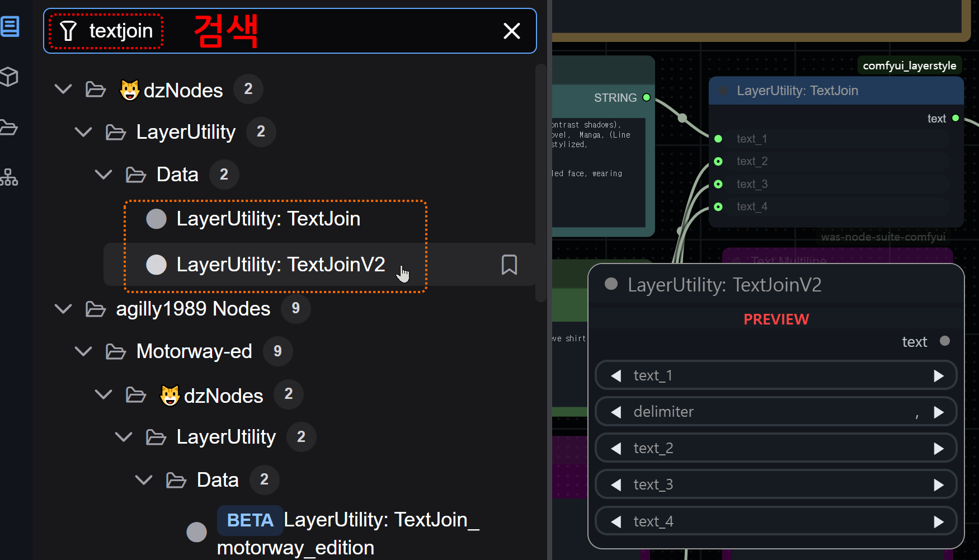Click the text_2 input dot on TextJoin node
Image resolution: width=979 pixels, height=560 pixels.
click(x=718, y=162)
